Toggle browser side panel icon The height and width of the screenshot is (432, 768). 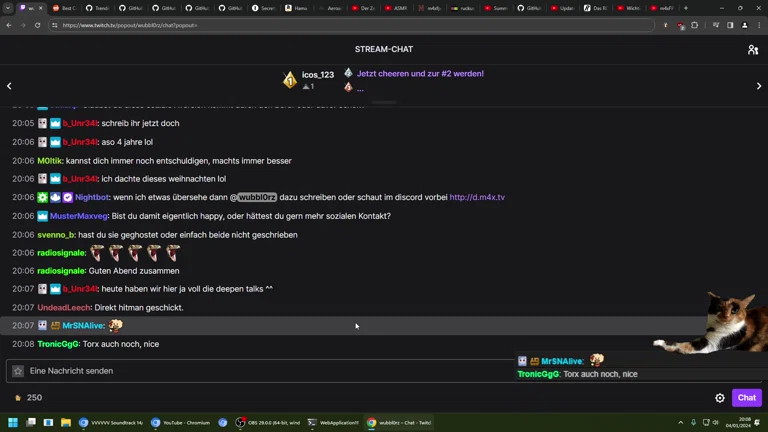pos(730,25)
